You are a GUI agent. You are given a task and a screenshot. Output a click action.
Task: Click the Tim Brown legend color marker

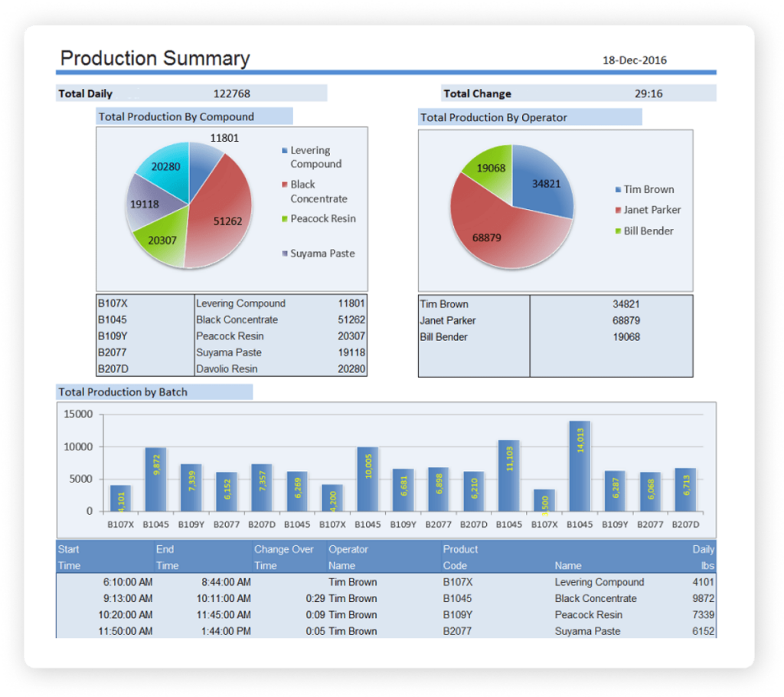tap(618, 190)
